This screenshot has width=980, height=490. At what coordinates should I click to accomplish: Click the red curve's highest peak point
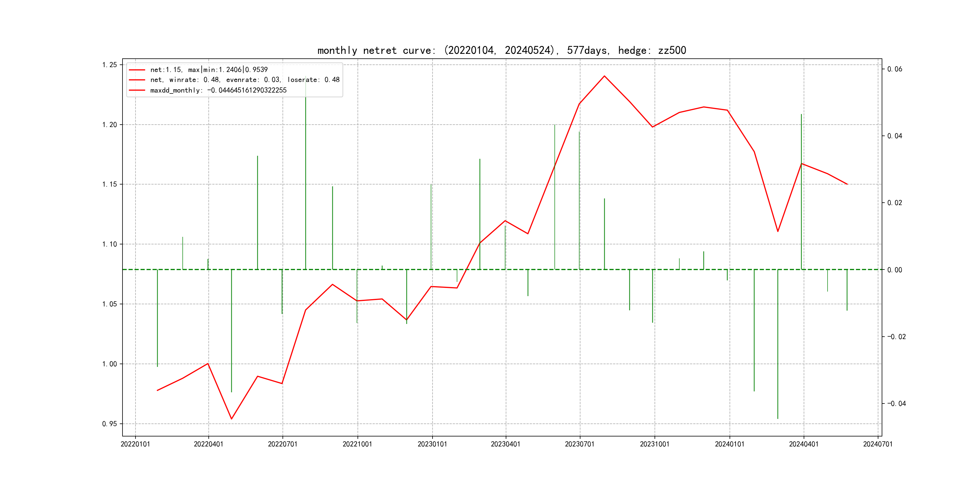pyautogui.click(x=604, y=76)
